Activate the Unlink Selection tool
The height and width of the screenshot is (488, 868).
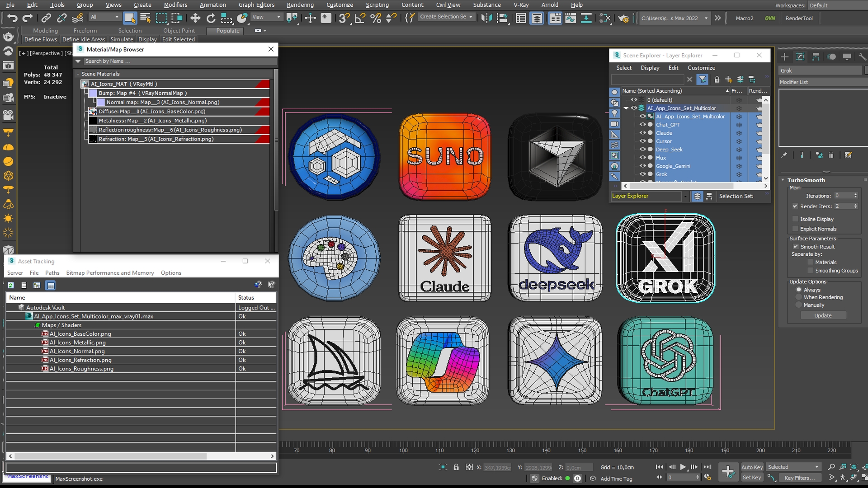point(61,18)
